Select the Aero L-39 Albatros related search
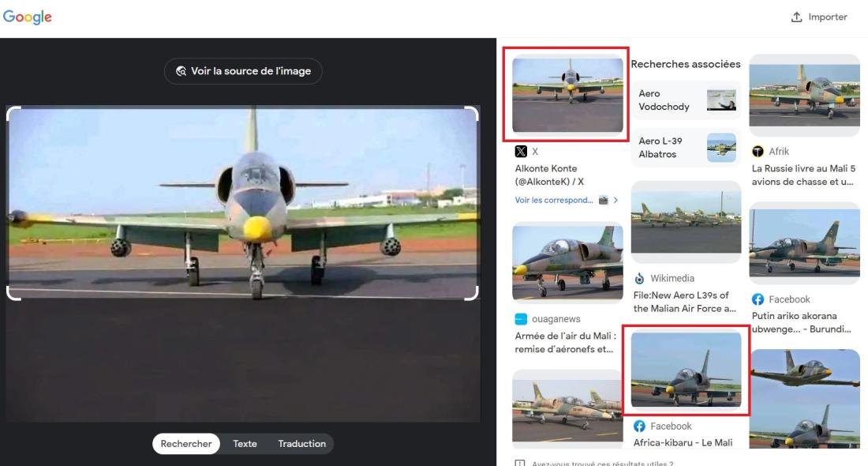The image size is (868, 466). click(x=686, y=148)
